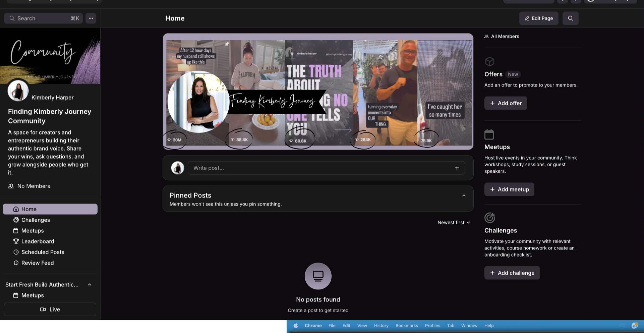
Task: Open the Window menu
Action: (469, 326)
